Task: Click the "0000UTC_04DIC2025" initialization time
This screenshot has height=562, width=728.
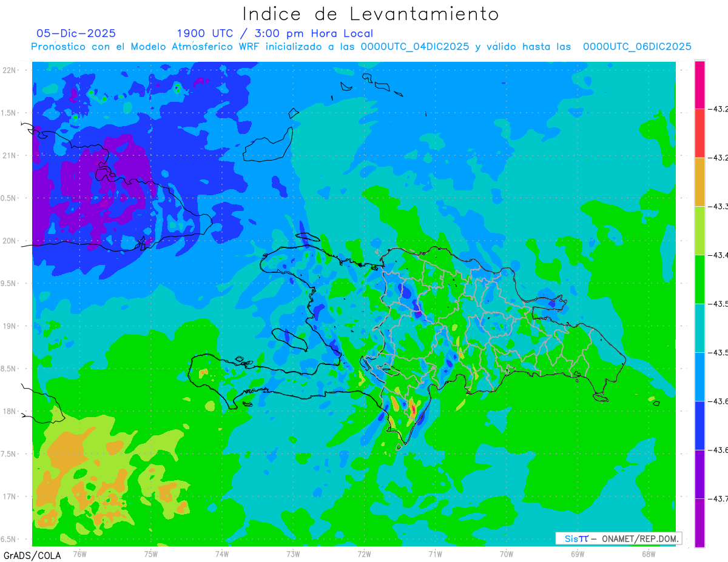Action: [415, 47]
